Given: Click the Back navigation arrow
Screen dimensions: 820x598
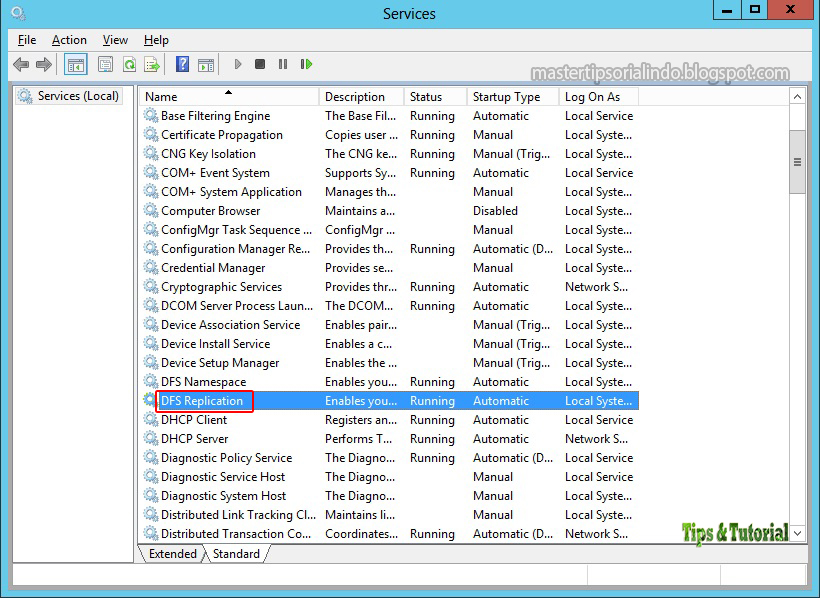Looking at the screenshot, I should click(x=20, y=64).
